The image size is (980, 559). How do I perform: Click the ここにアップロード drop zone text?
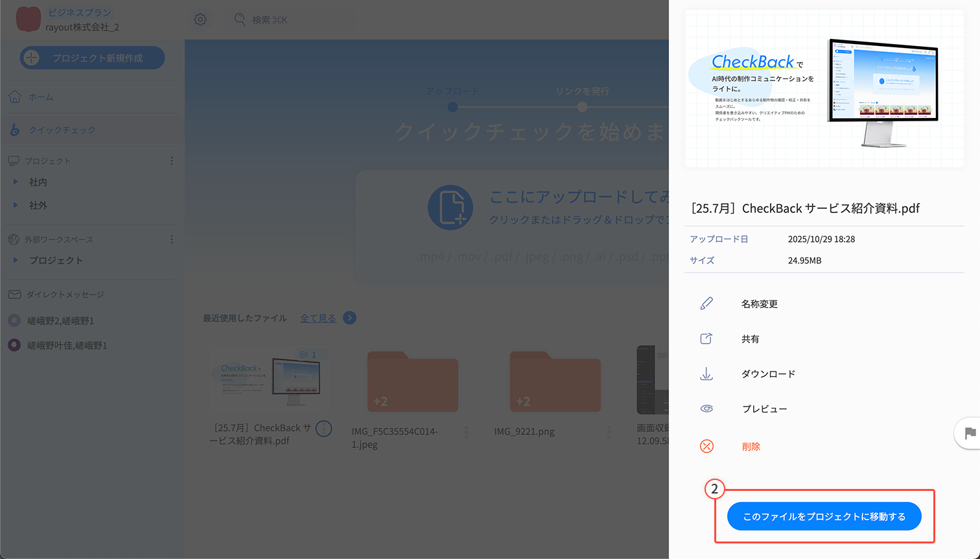coord(579,196)
